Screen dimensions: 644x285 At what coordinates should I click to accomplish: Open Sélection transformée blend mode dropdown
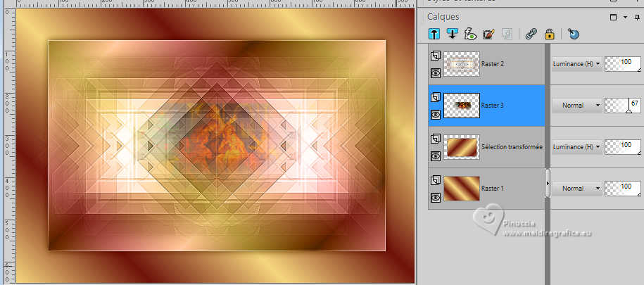click(576, 146)
